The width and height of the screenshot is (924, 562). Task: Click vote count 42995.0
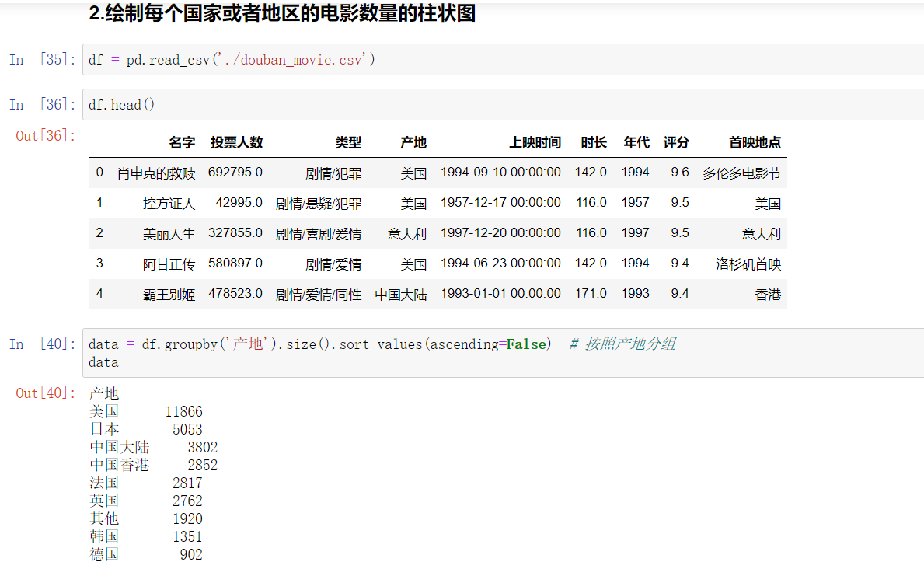coord(239,202)
